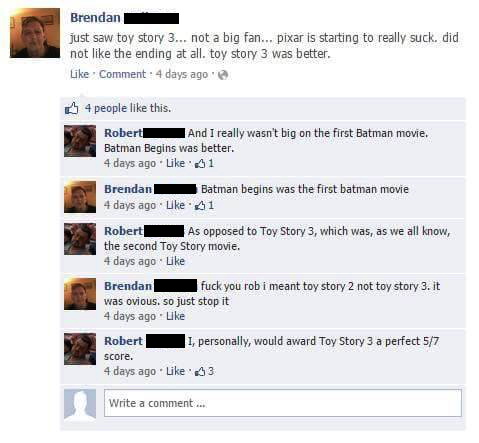
Task: Click like count icon on 'first batman movie' comment
Action: [200, 205]
